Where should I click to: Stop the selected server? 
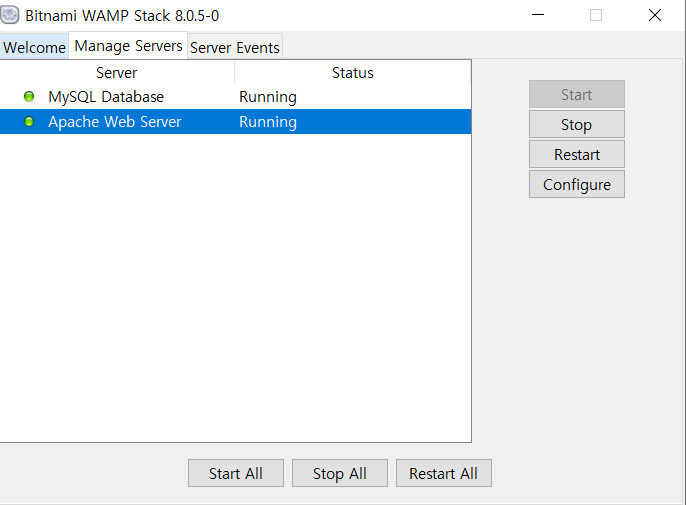pos(577,124)
